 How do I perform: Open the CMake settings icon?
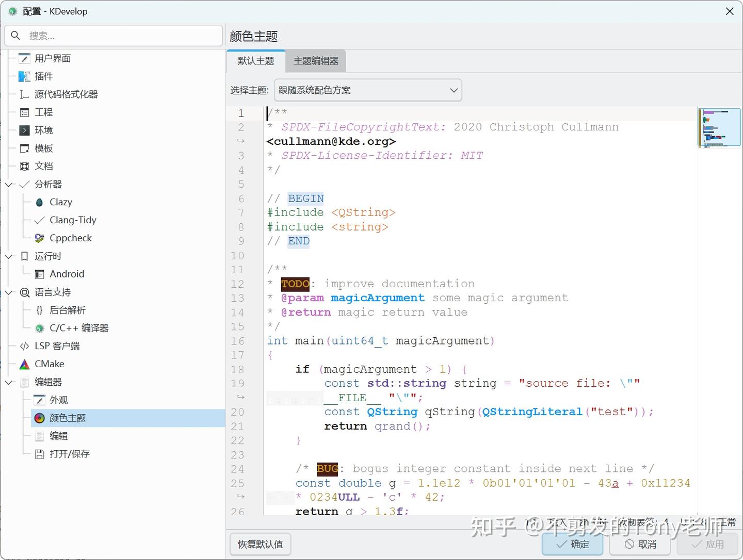tap(24, 364)
